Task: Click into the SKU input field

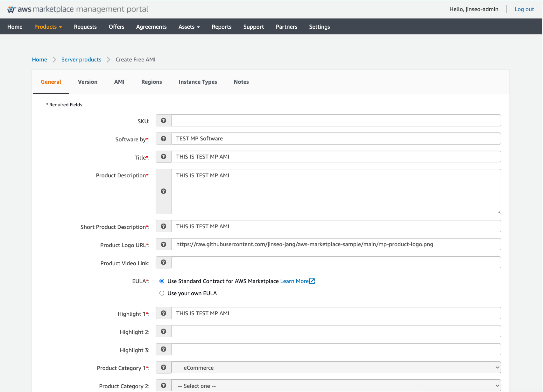Action: coord(336,120)
